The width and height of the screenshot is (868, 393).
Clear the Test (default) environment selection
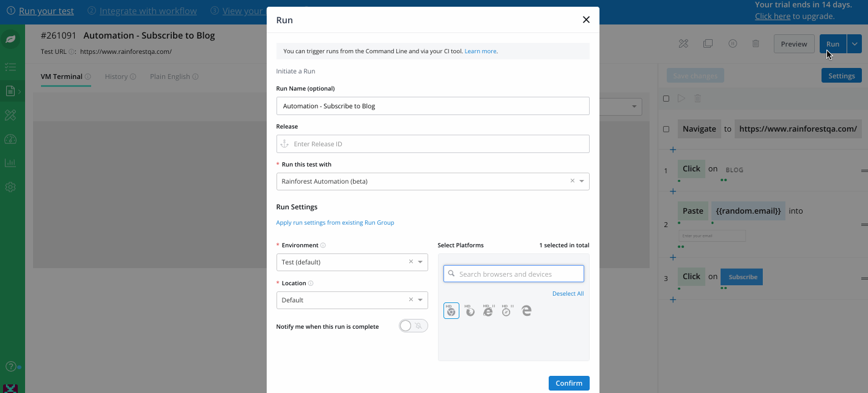(411, 262)
